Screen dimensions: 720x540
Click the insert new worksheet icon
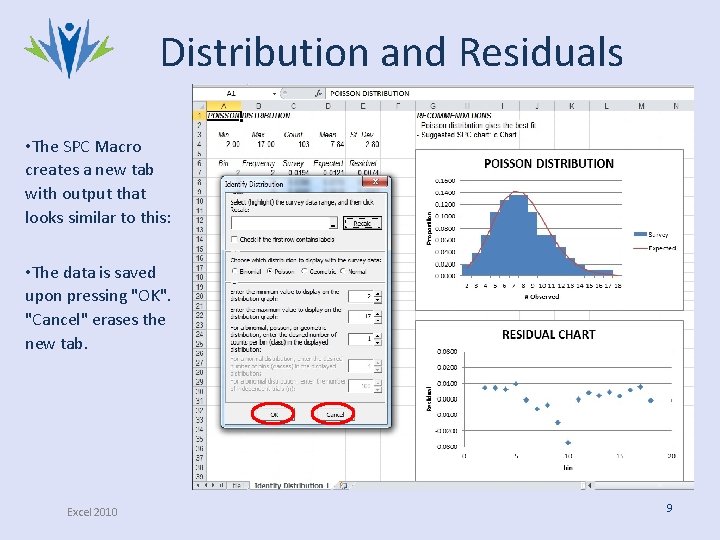click(343, 485)
